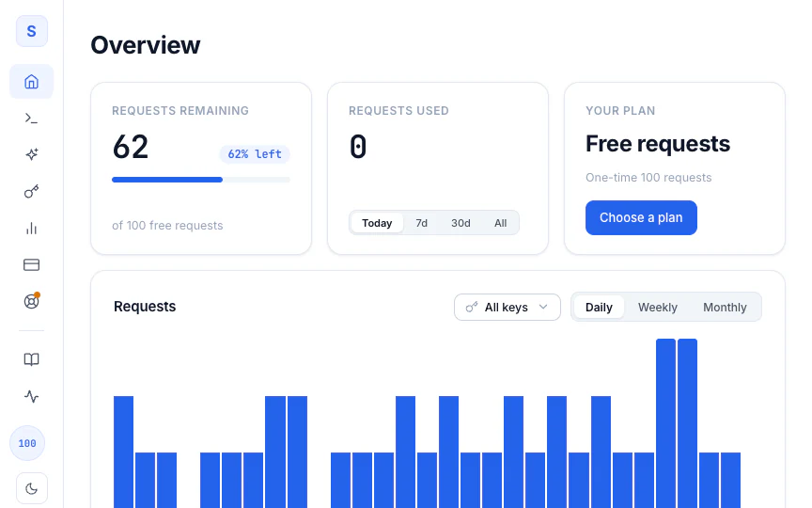Click the YOUR PLAN label
812x508 pixels.
620,110
